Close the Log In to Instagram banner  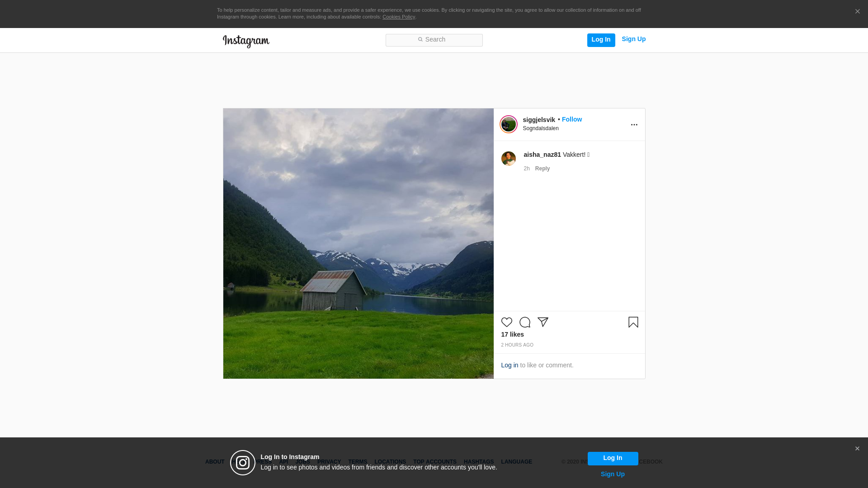[857, 449]
